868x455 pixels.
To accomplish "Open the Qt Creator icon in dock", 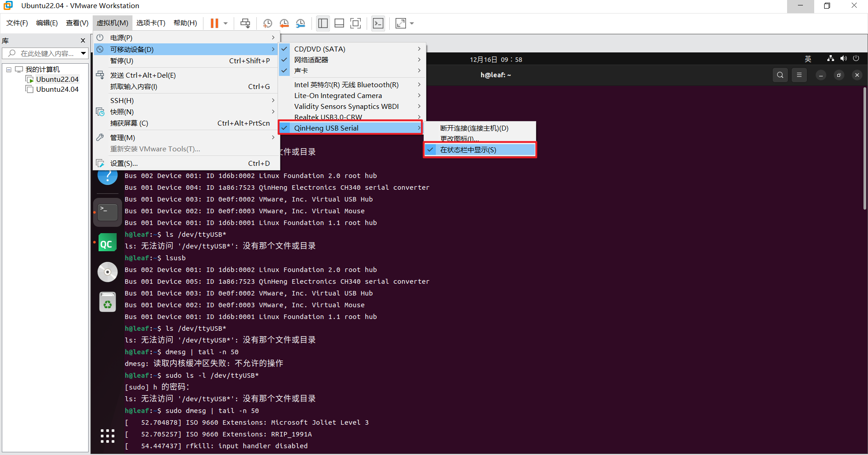I will coord(108,242).
